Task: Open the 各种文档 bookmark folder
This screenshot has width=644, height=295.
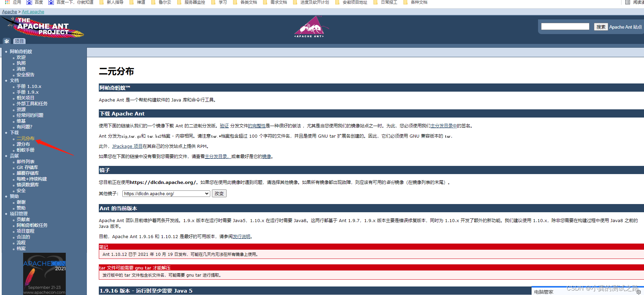Action: click(415, 2)
